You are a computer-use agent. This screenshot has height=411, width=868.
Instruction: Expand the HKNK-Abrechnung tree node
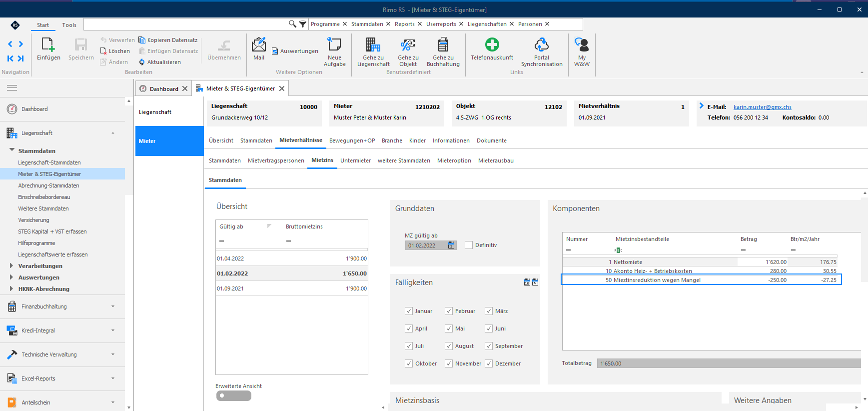click(11, 288)
